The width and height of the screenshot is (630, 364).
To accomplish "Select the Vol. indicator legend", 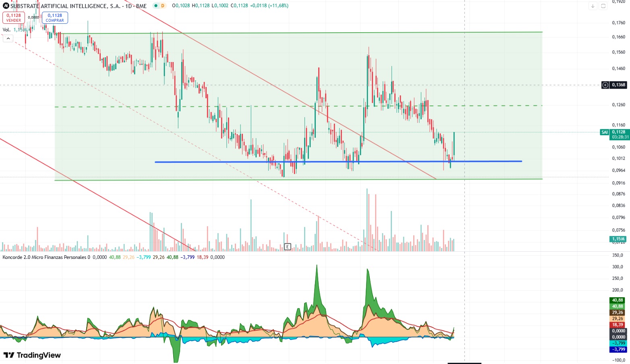I will (x=6, y=30).
